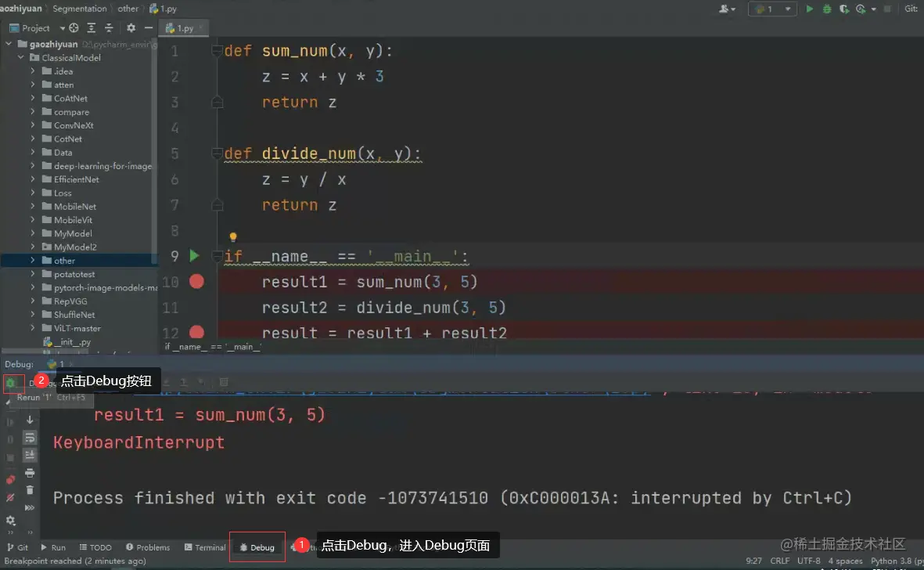Select the __init__.py file in project tree
Viewport: 924px width, 570px height.
click(x=67, y=342)
